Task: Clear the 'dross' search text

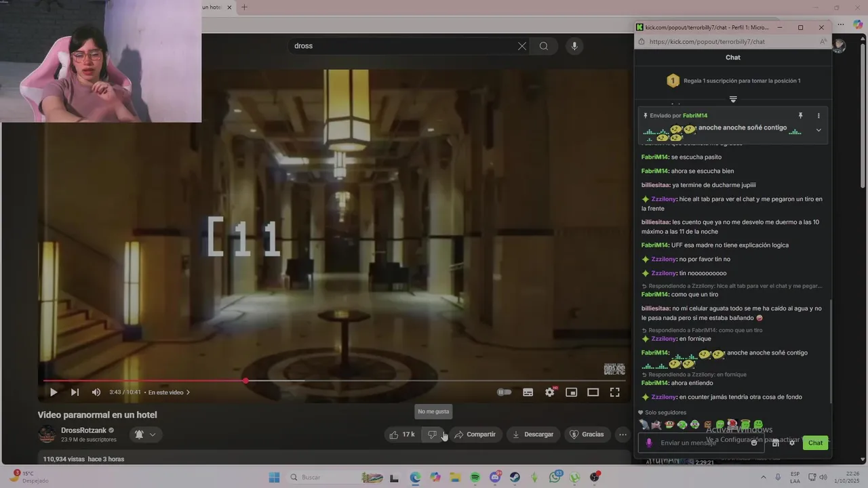Action: click(521, 46)
